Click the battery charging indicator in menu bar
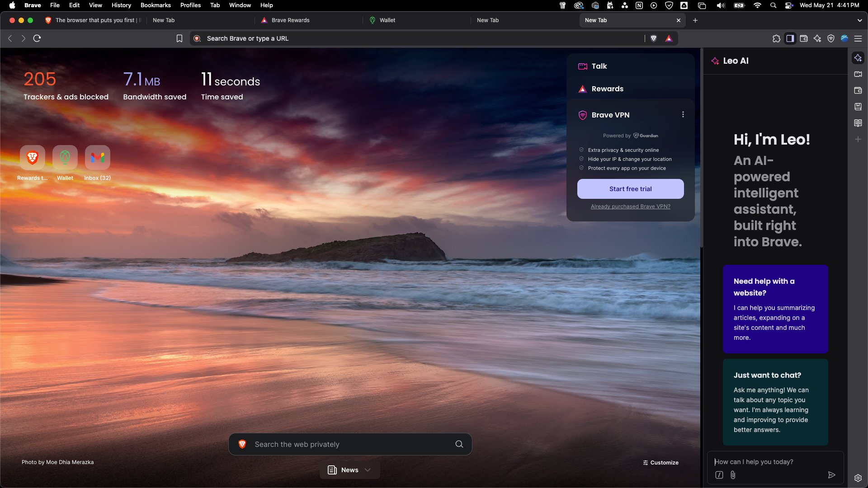 point(739,5)
